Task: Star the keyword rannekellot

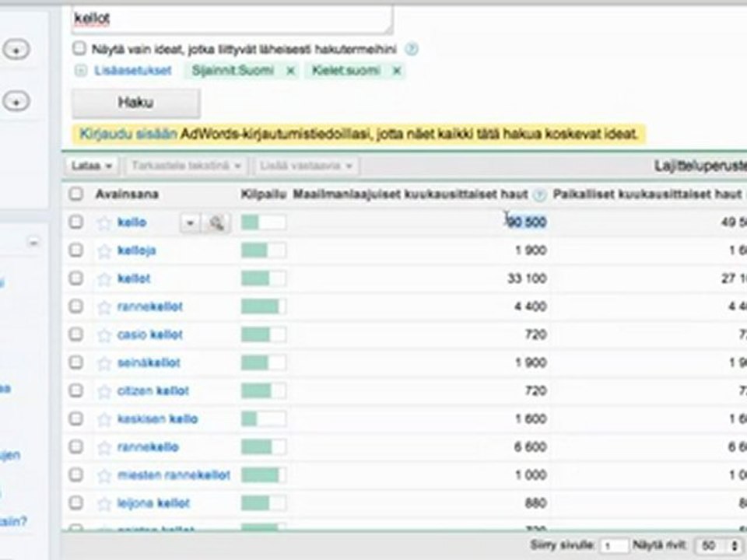Action: click(103, 307)
